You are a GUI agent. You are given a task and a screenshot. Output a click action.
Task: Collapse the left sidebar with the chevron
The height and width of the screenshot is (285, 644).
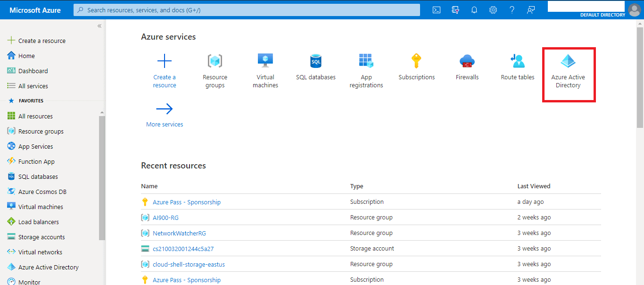point(99,26)
